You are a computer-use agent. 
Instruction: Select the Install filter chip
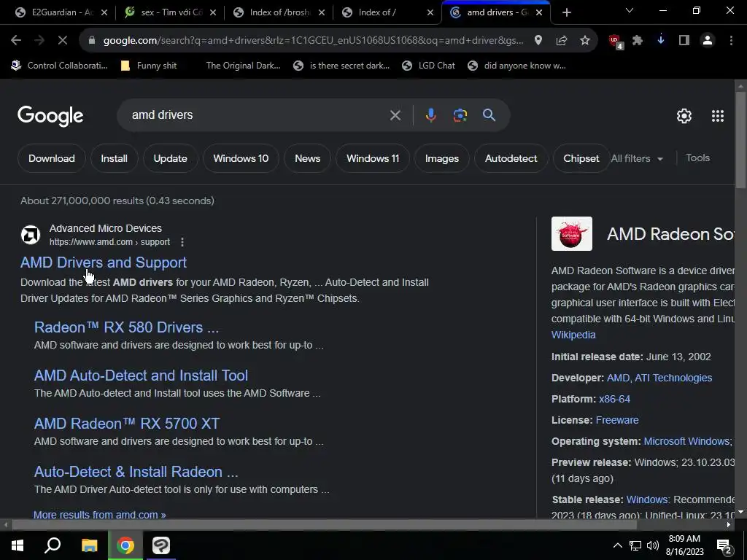(x=114, y=158)
